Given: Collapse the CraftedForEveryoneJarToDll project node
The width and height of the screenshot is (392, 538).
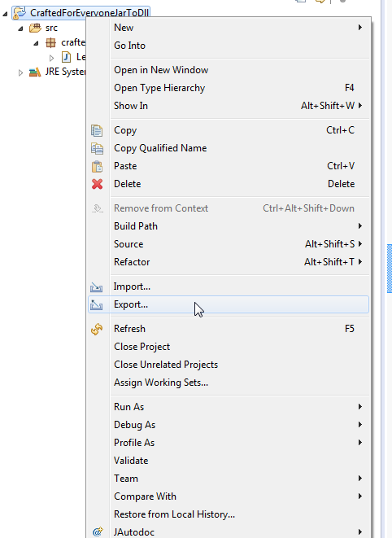Looking at the screenshot, I should pyautogui.click(x=5, y=14).
